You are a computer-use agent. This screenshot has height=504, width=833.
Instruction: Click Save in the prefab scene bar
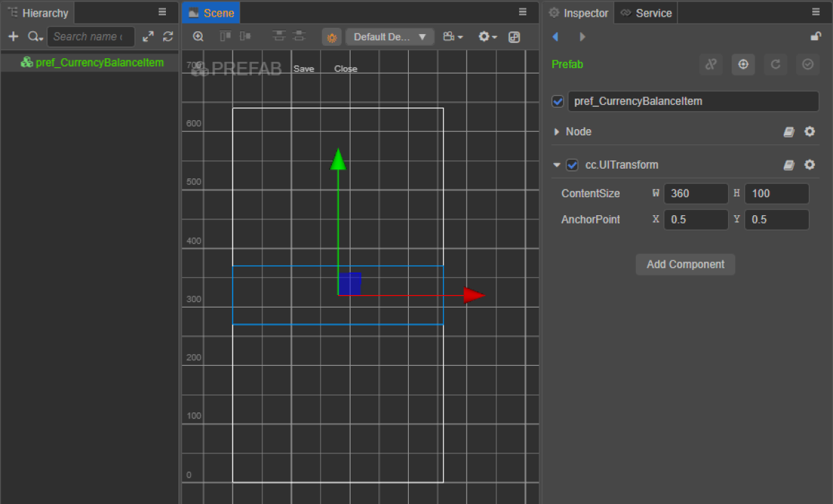tap(303, 69)
